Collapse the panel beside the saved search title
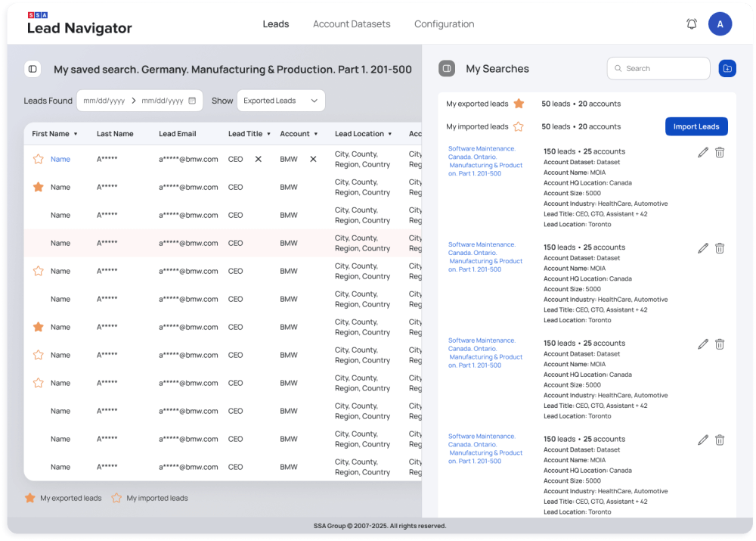The height and width of the screenshot is (541, 756). [33, 69]
